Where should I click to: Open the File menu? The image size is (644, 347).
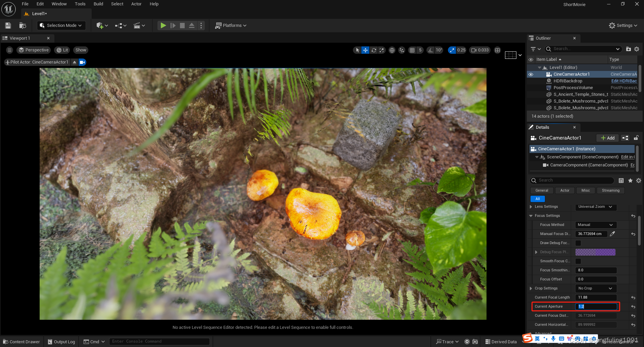tap(25, 4)
